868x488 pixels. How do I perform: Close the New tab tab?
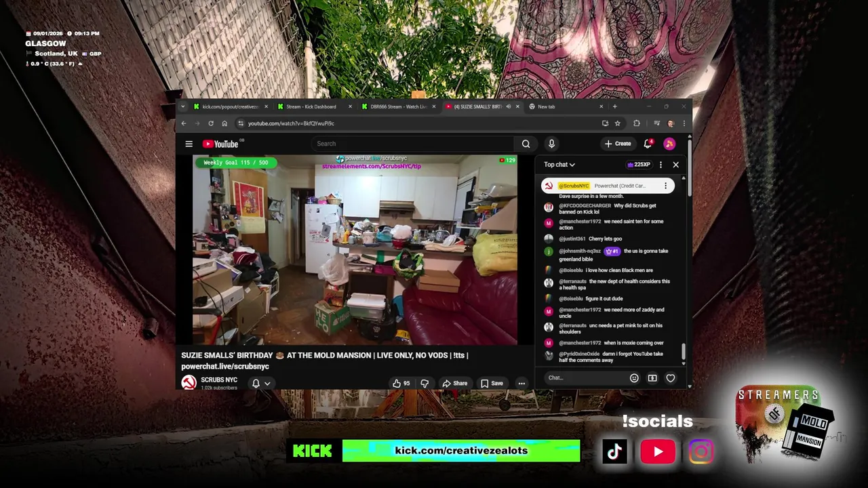(601, 106)
